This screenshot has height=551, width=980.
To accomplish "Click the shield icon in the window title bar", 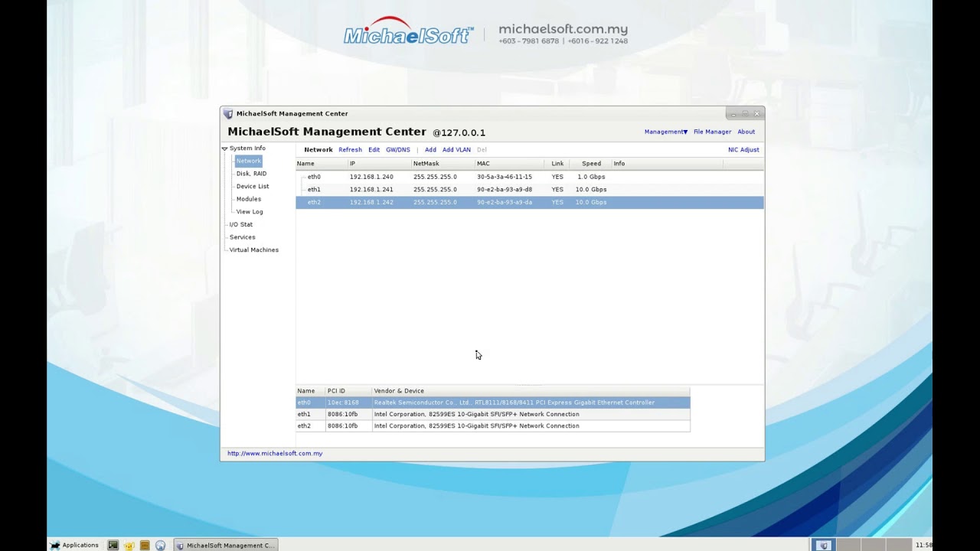I will [228, 114].
